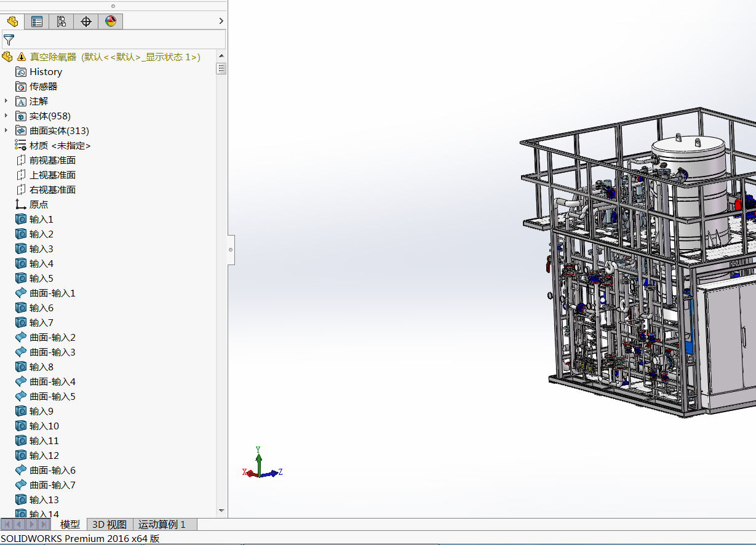
Task: Jump to first bottom tab arrow
Action: click(7, 525)
